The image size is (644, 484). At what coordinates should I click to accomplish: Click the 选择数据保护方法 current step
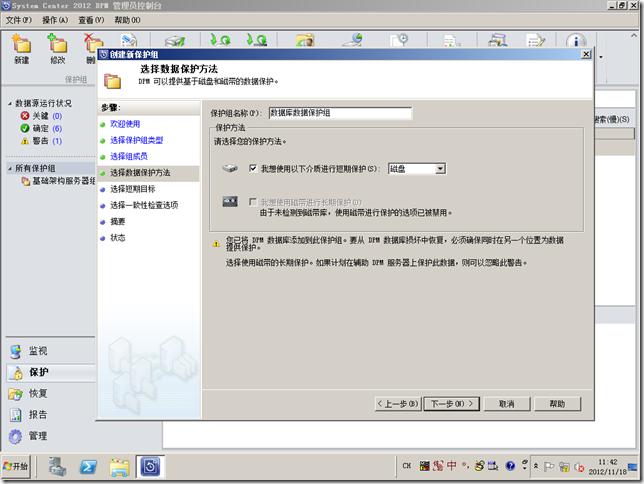point(140,173)
